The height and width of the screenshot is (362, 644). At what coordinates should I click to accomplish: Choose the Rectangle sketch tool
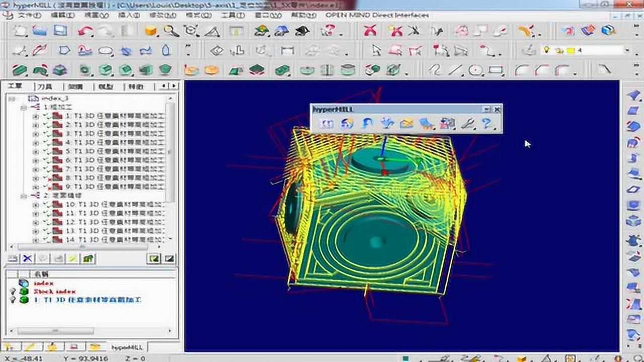click(496, 70)
